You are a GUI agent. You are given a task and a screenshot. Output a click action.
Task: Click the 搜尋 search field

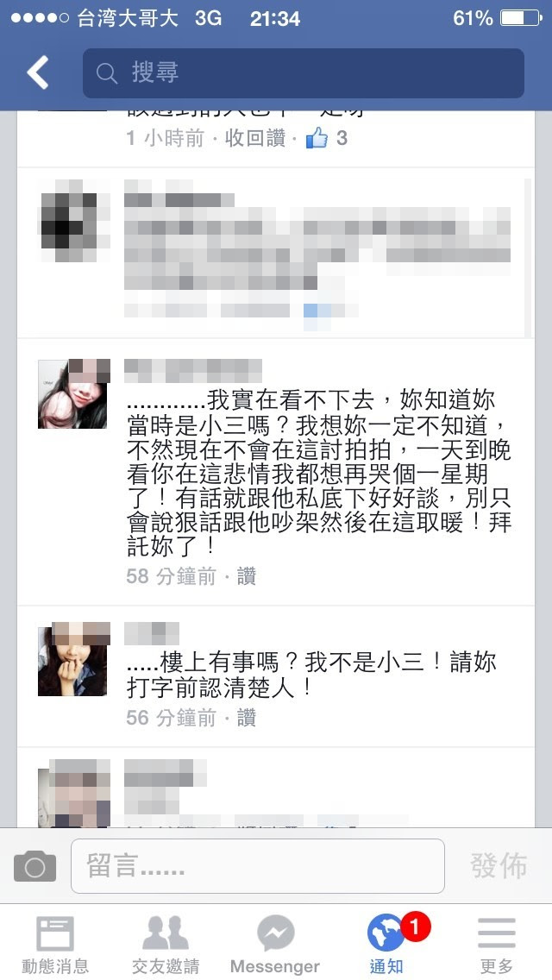coord(304,73)
